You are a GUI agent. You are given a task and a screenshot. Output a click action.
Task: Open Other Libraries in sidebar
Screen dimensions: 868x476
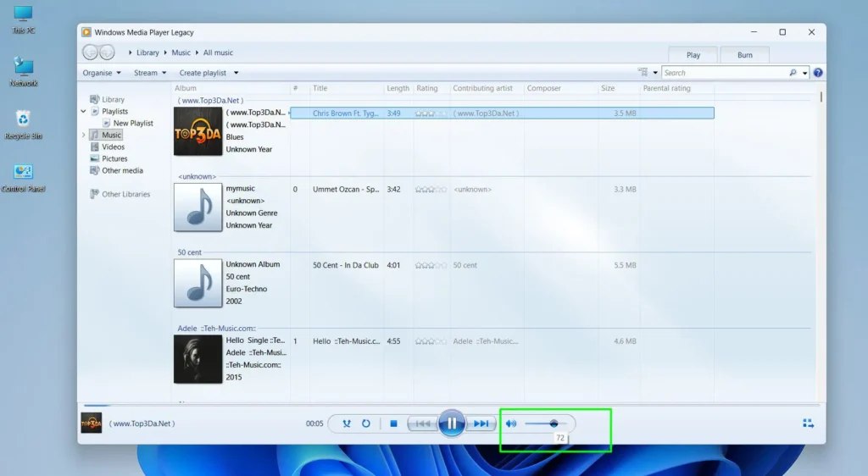[125, 194]
